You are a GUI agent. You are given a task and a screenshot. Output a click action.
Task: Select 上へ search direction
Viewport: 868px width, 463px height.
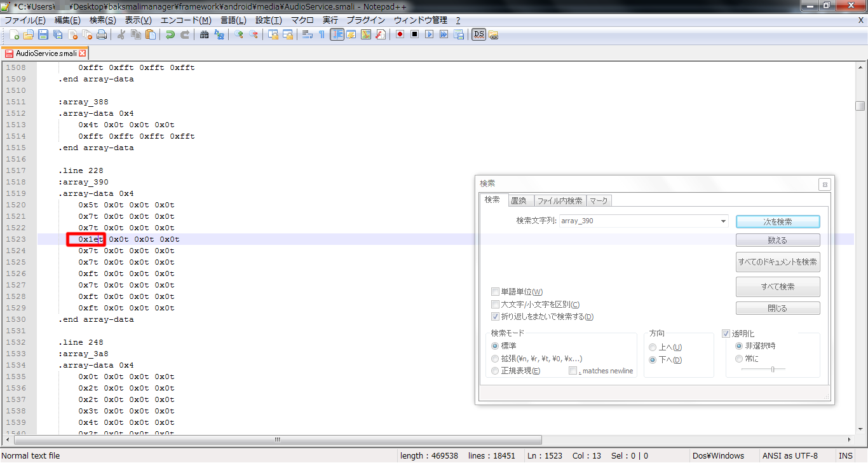tap(653, 347)
